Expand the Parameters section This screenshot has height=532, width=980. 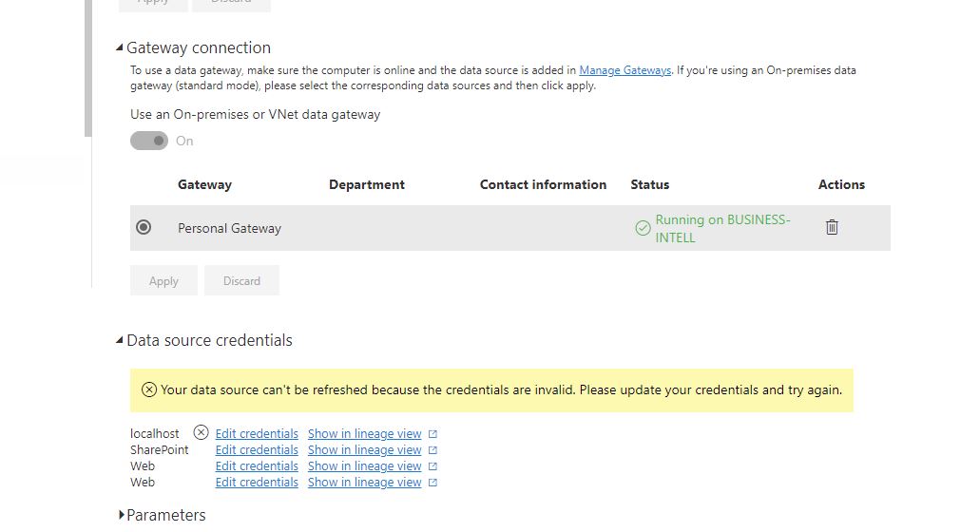122,515
